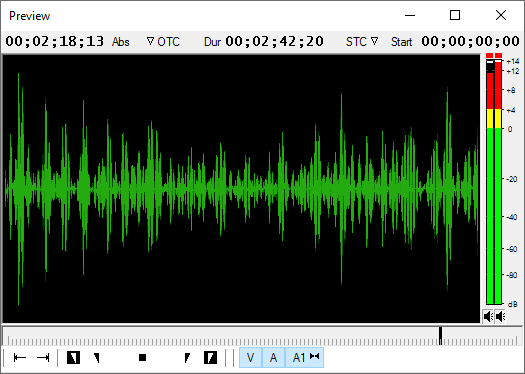Open the STC timecode dropdown

pos(362,42)
